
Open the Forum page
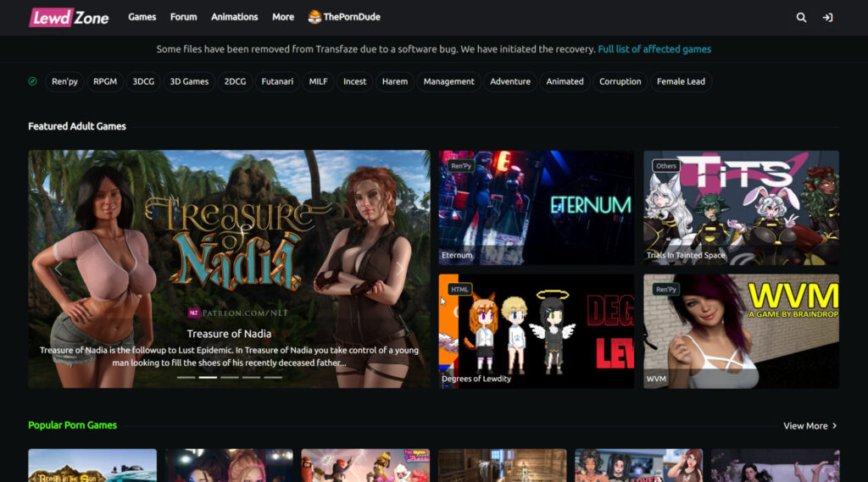183,17
